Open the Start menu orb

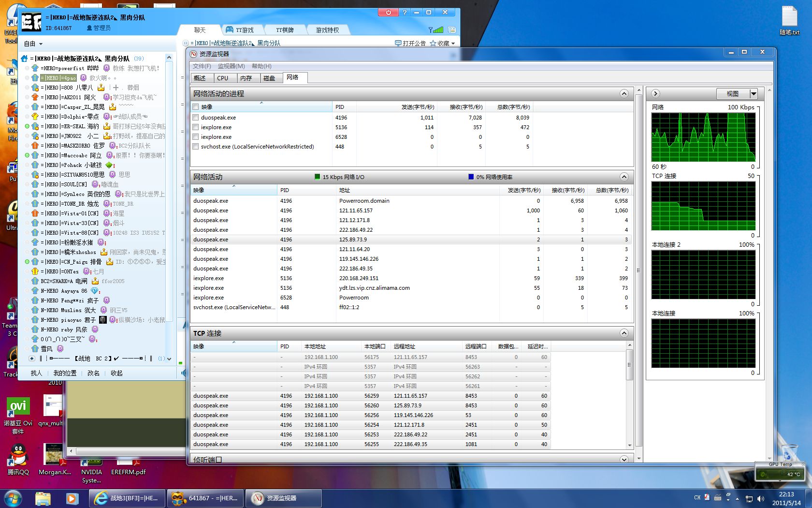(13, 498)
